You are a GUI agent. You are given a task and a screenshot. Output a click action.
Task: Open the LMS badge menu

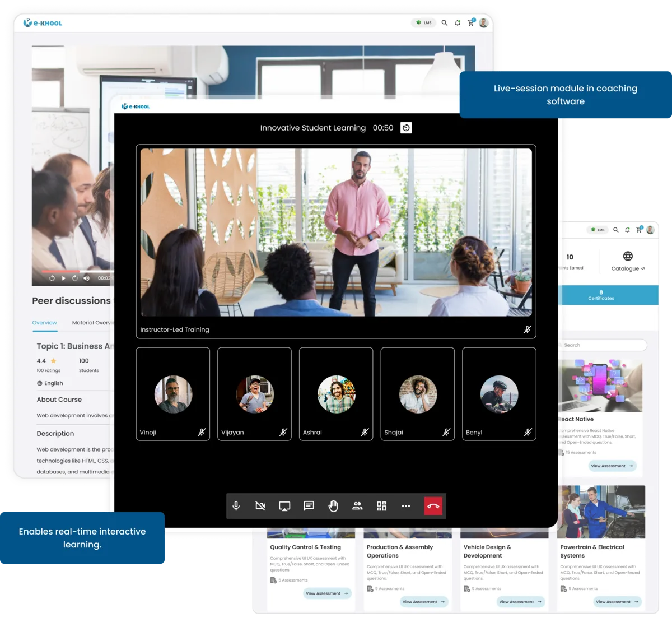pos(424,23)
